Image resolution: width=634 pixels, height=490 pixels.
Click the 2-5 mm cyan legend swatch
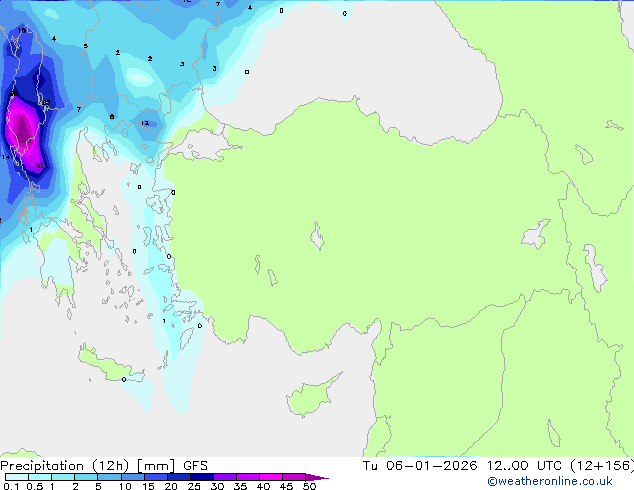pos(86,477)
